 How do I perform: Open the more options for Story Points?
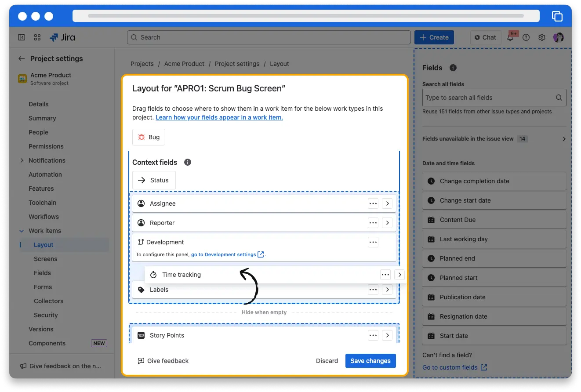click(x=373, y=335)
